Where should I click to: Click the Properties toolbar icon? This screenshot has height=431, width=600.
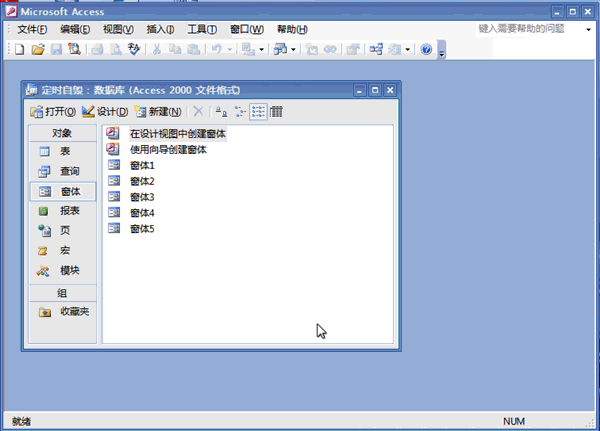point(353,49)
